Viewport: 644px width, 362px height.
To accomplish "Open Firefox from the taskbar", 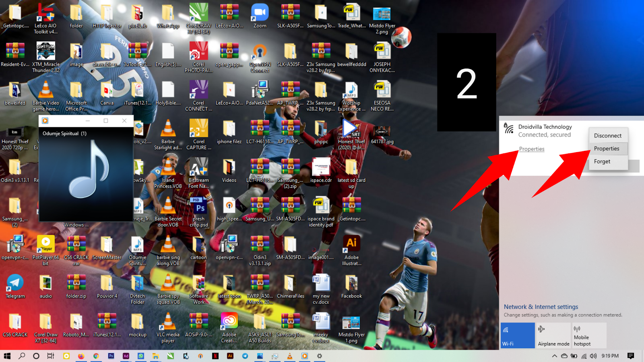I will [x=81, y=356].
